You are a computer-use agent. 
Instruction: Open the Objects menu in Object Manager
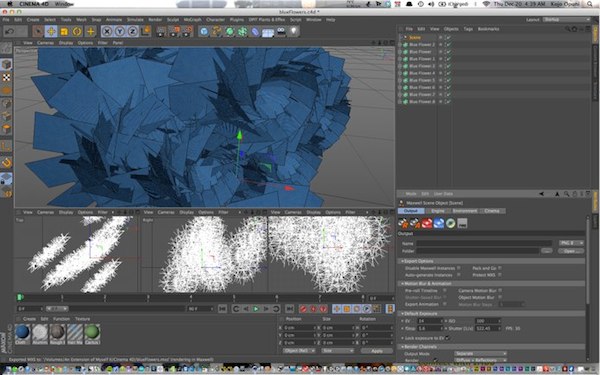pyautogui.click(x=451, y=29)
